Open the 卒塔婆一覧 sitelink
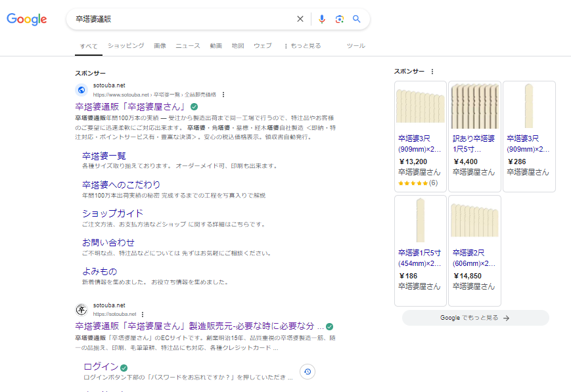This screenshot has height=392, width=571. pos(104,156)
